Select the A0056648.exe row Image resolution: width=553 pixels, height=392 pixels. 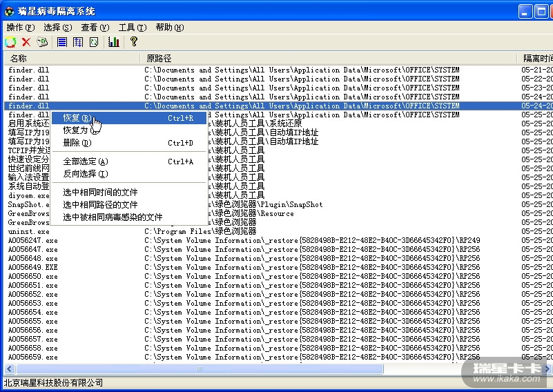click(x=278, y=258)
